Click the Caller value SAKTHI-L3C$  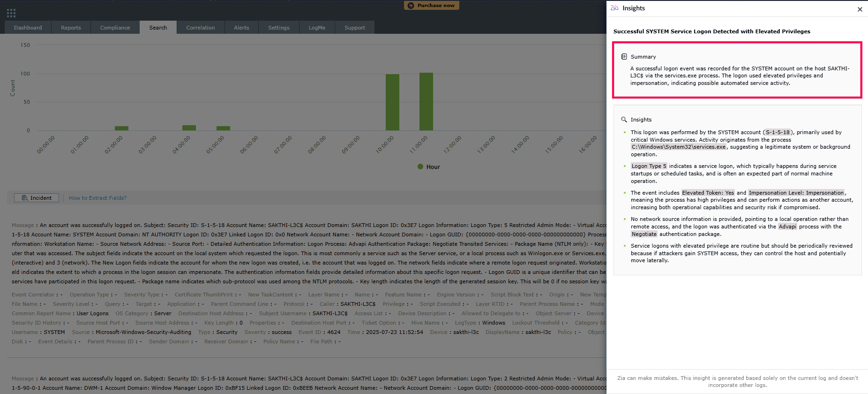pos(358,304)
